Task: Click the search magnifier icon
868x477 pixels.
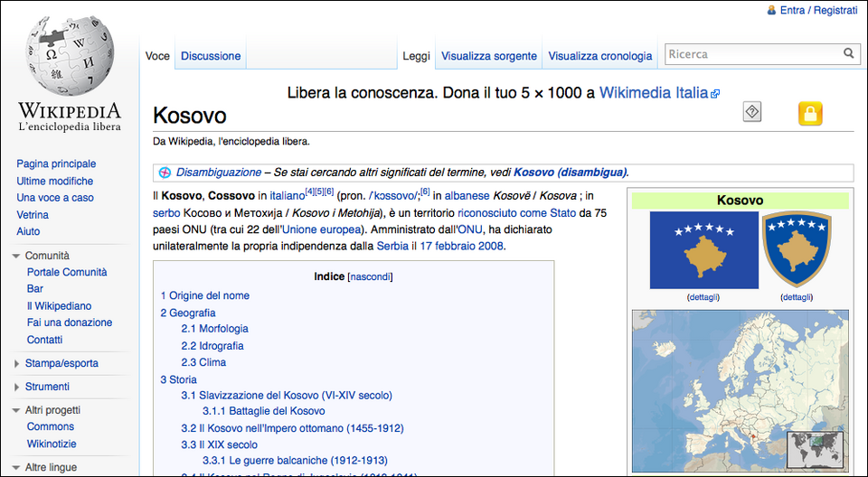Action: (848, 53)
